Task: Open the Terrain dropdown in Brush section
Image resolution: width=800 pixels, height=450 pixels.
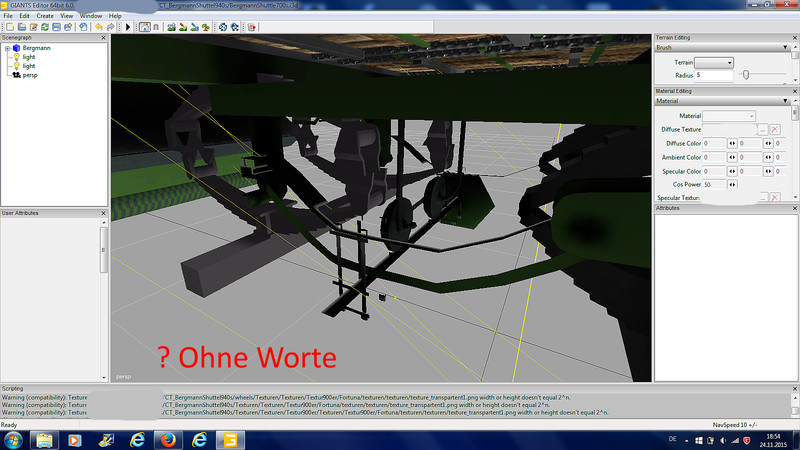Action: [x=715, y=62]
